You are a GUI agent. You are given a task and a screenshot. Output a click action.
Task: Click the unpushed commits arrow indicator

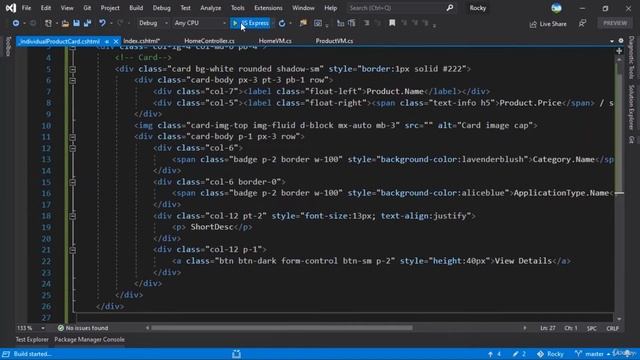click(x=494, y=354)
